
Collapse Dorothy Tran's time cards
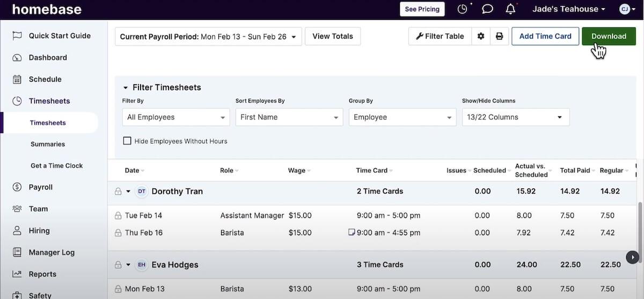click(128, 191)
